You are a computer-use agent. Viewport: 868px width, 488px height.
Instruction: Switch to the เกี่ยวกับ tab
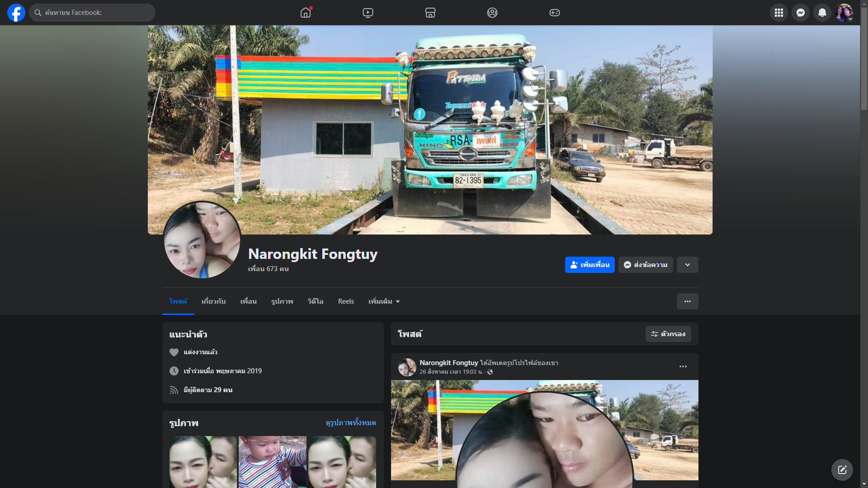click(213, 301)
